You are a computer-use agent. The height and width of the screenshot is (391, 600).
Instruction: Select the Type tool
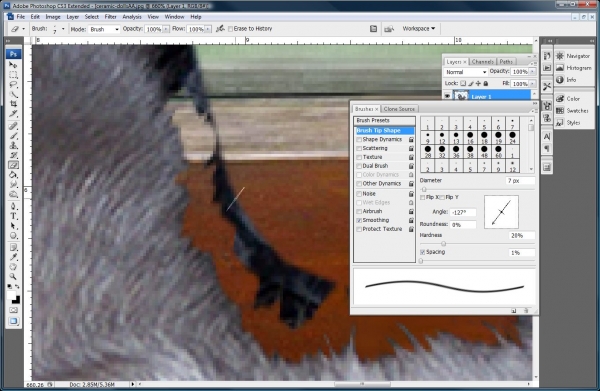(13, 217)
